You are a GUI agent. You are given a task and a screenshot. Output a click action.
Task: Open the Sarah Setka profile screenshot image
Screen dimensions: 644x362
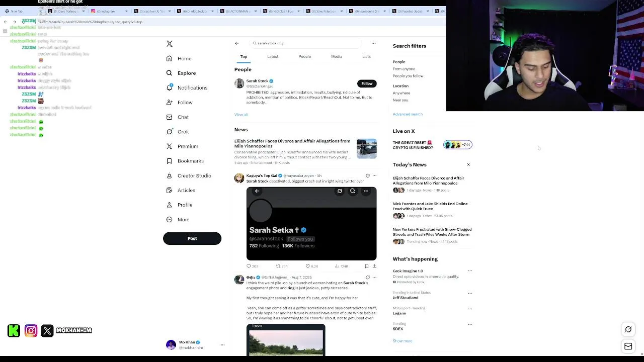tap(311, 224)
